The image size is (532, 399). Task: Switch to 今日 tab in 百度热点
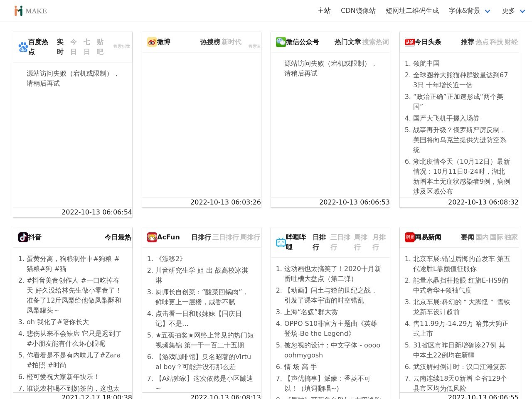(74, 47)
